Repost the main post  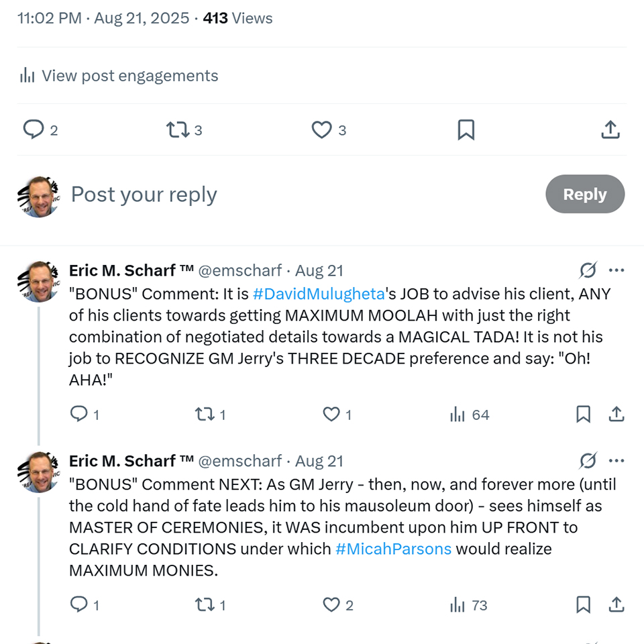(178, 129)
